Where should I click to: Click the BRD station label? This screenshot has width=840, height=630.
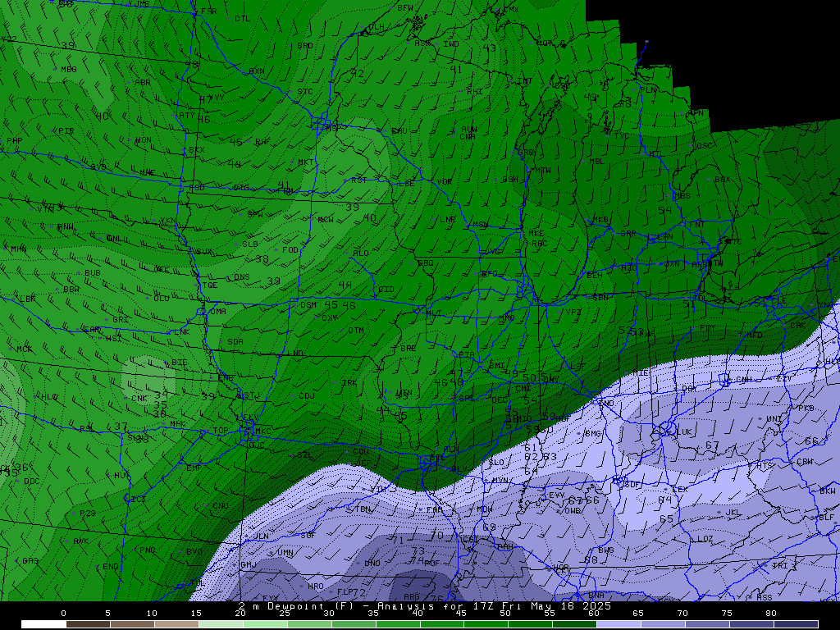305,46
